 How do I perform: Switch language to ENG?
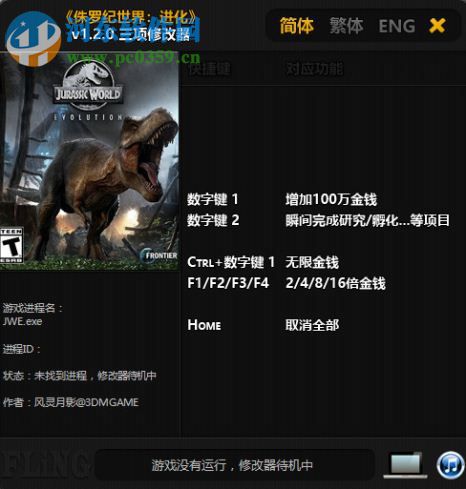pos(397,26)
